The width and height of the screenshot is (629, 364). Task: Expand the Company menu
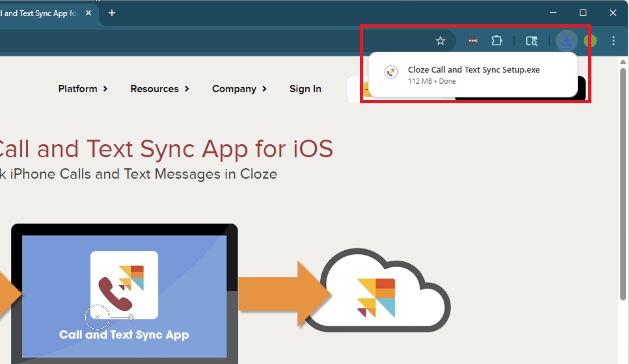pos(239,89)
